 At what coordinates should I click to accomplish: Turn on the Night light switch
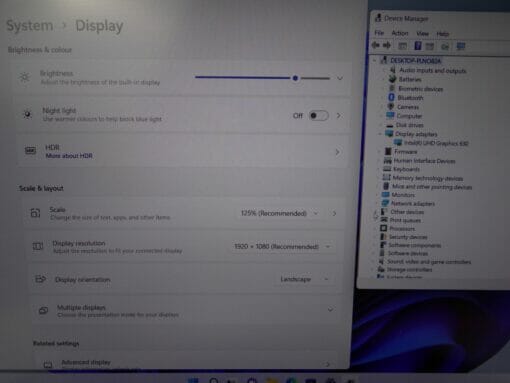click(318, 116)
